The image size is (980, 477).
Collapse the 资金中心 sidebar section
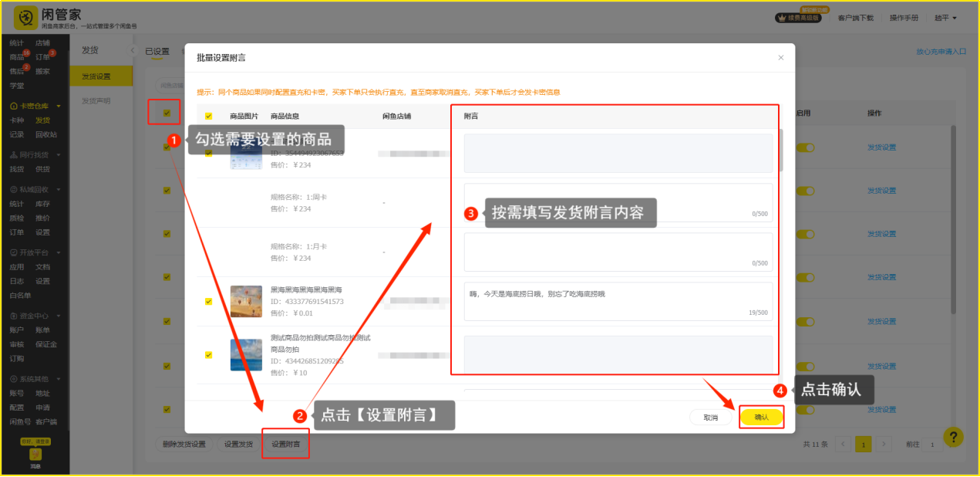(x=59, y=316)
